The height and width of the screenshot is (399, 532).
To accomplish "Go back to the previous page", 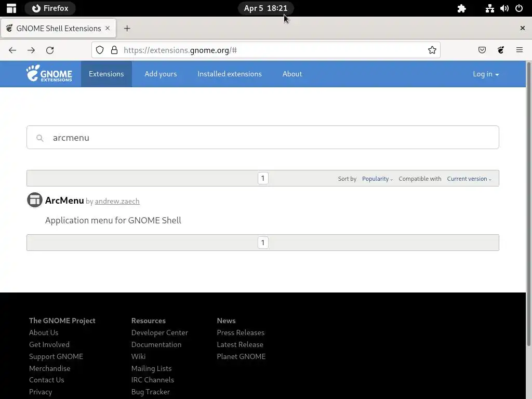I will 12,50.
